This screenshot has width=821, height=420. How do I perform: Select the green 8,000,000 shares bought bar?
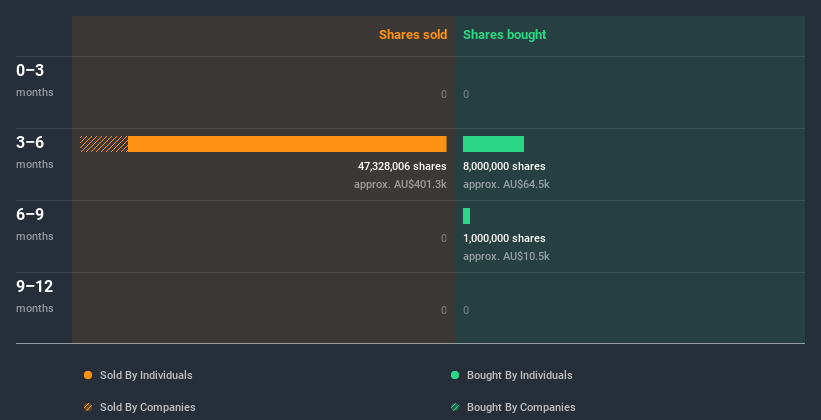[493, 144]
